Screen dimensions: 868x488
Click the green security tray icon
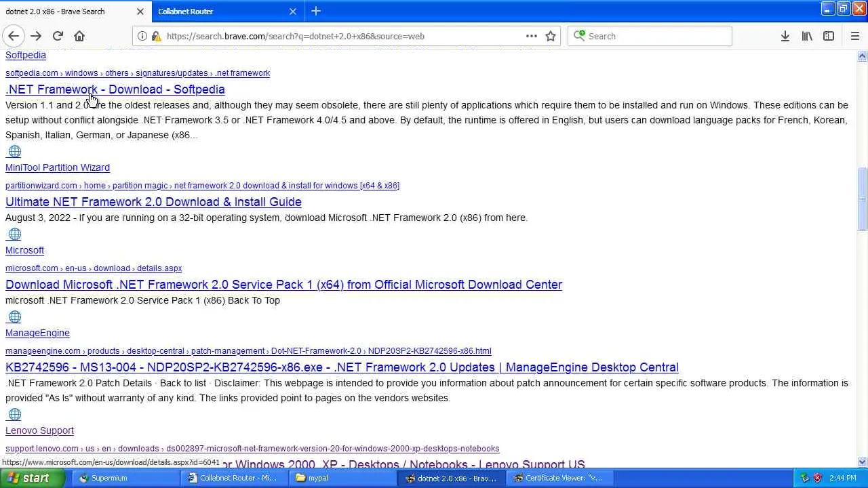pos(805,478)
